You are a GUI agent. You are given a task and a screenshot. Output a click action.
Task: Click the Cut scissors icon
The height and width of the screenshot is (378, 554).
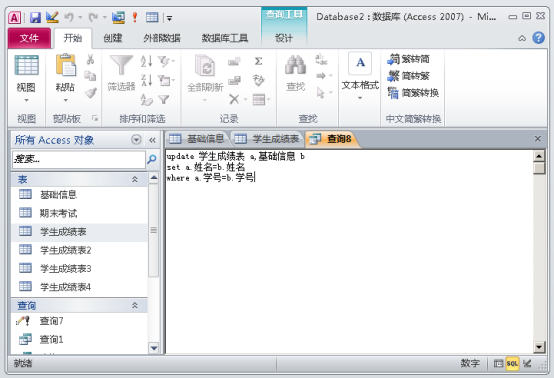click(x=90, y=59)
